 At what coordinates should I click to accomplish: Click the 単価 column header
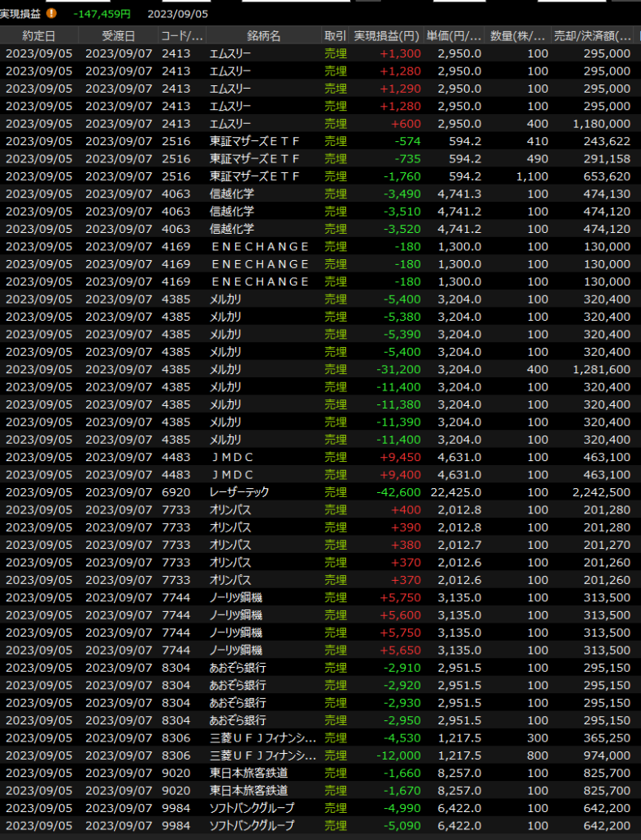pos(454,35)
